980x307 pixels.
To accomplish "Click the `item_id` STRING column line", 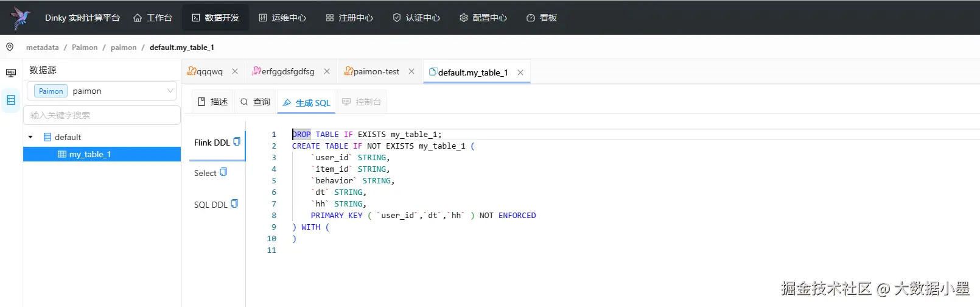I will (351, 169).
